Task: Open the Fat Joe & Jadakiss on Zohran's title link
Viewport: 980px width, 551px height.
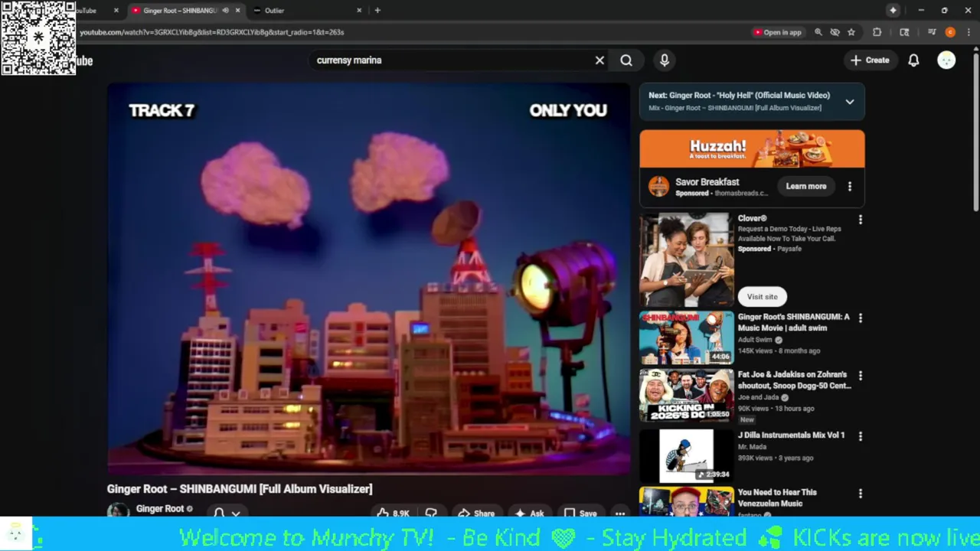Action: point(794,380)
